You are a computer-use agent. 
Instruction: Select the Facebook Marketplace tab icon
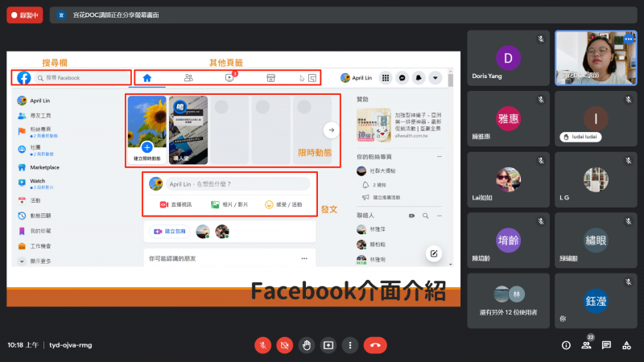coord(270,78)
